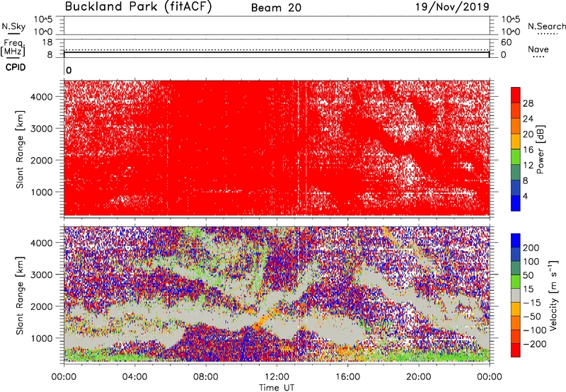Pick the orange velocity swatch between -100 and -50
Screen dimensions: 566x392
[x=516, y=323]
